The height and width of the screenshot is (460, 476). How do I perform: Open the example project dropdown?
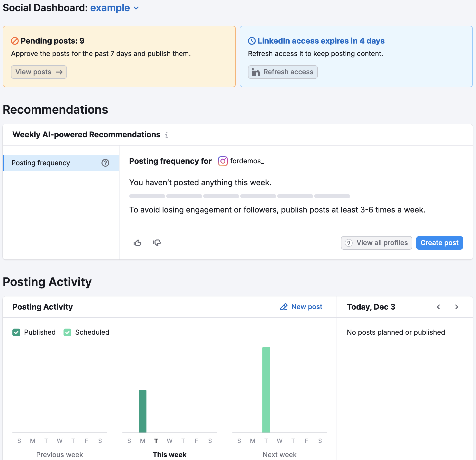[x=115, y=8]
